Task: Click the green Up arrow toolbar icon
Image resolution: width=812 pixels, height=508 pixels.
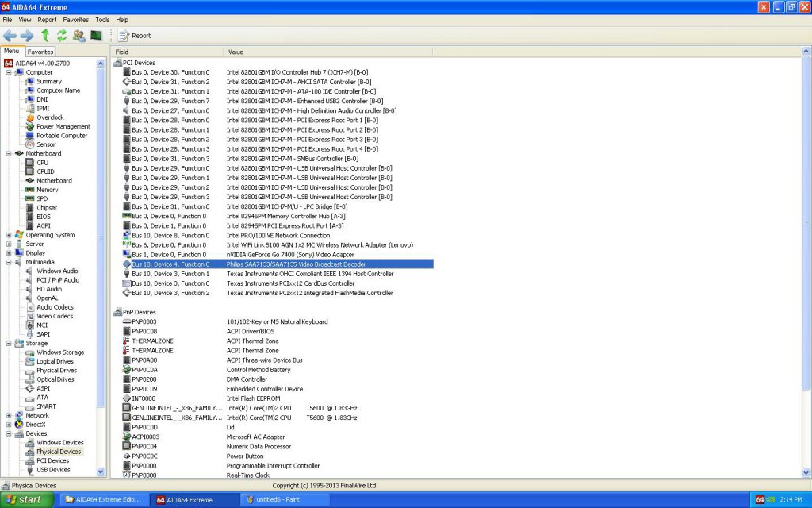Action: click(x=45, y=35)
